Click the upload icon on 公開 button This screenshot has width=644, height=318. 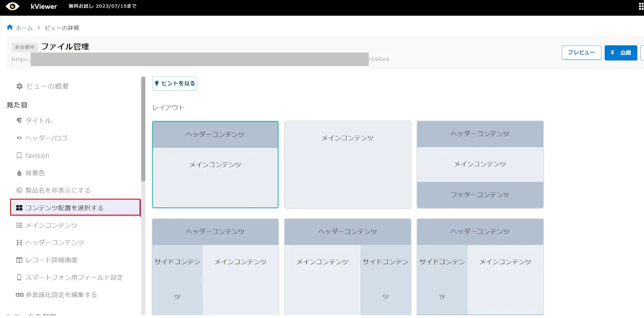(x=613, y=53)
